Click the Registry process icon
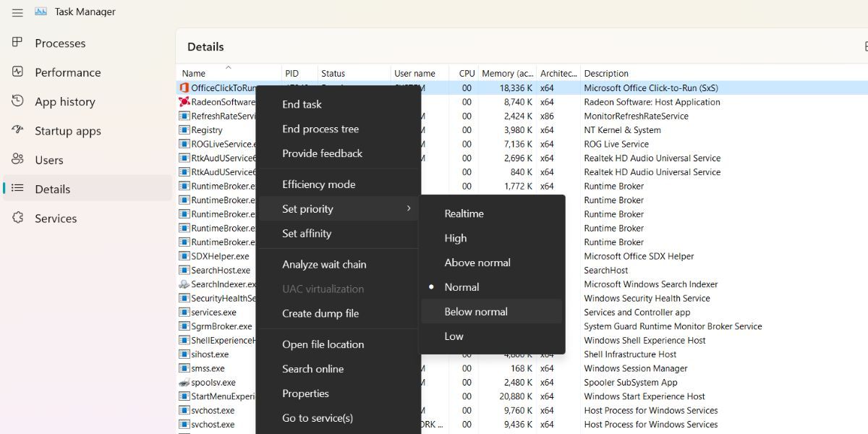This screenshot has width=868, height=434. coord(184,130)
